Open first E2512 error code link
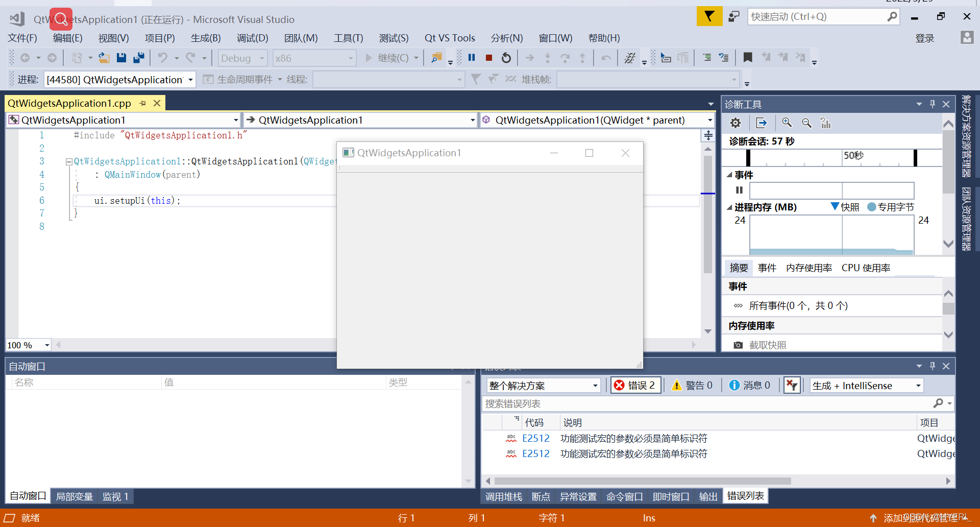 [536, 439]
